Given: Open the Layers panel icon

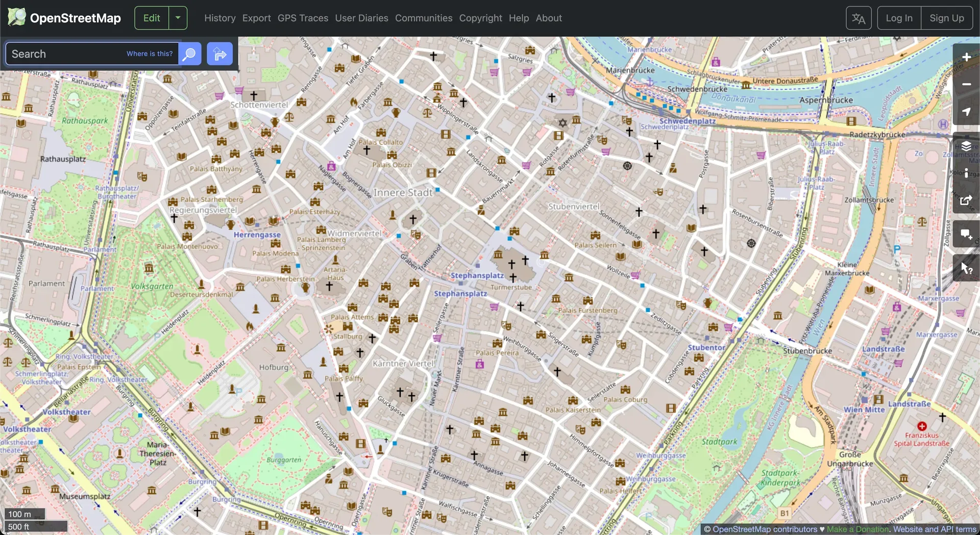Looking at the screenshot, I should pos(966,146).
